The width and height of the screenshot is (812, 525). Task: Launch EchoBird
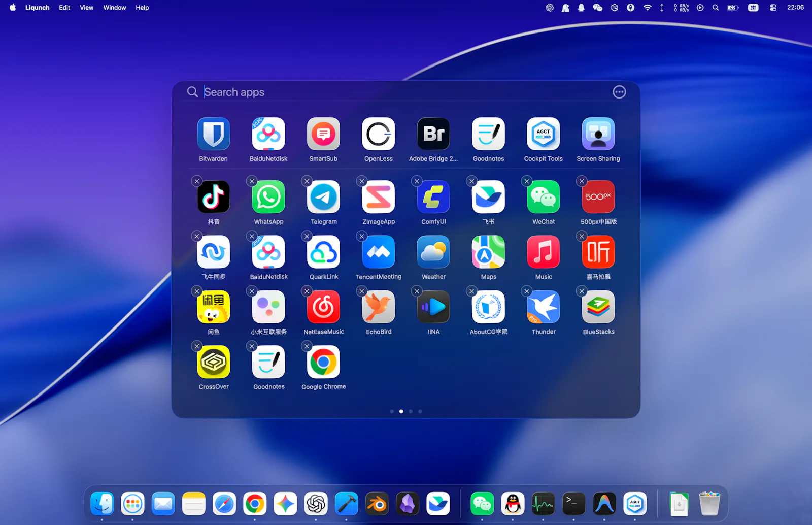pos(379,307)
